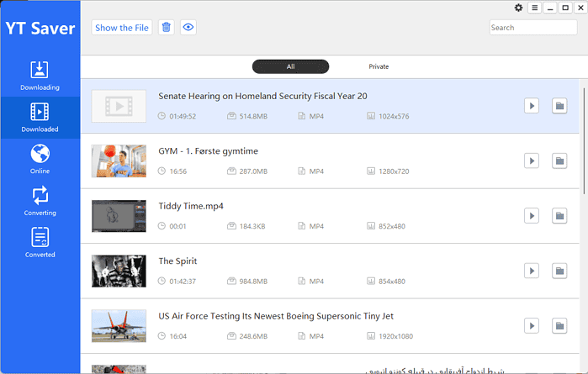The image size is (588, 374).
Task: Play GYM - 1. Første gymtime video
Action: pos(532,161)
